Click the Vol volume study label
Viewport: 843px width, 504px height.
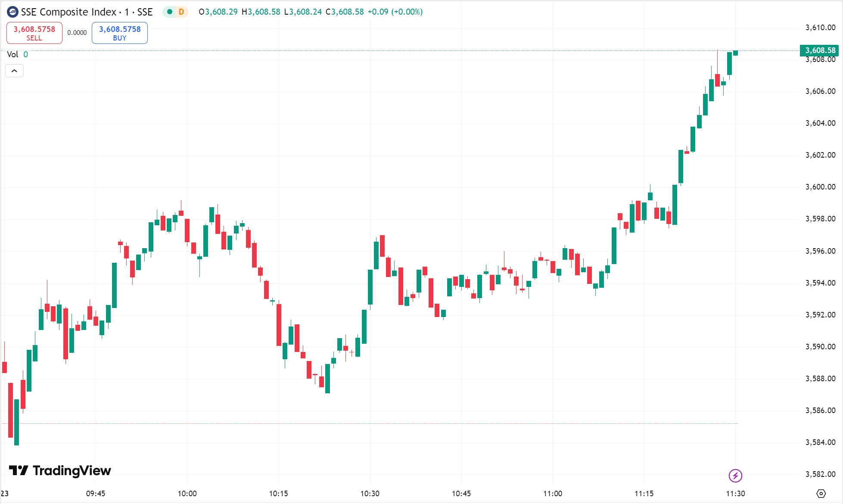click(13, 54)
